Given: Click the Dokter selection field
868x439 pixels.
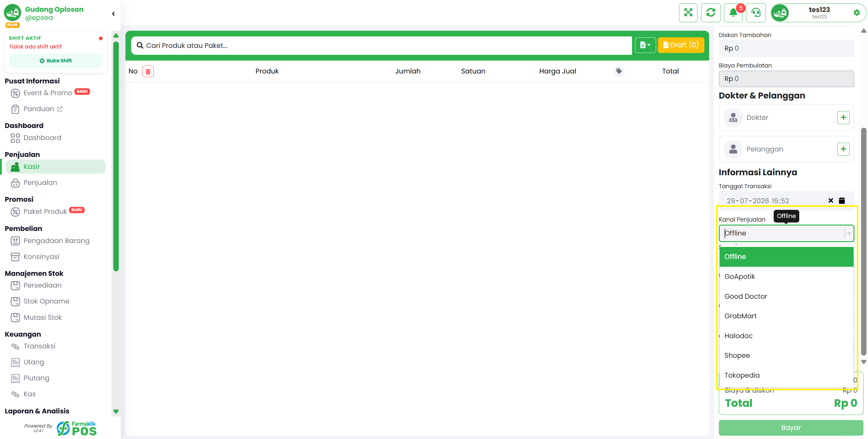Looking at the screenshot, I should coord(786,117).
